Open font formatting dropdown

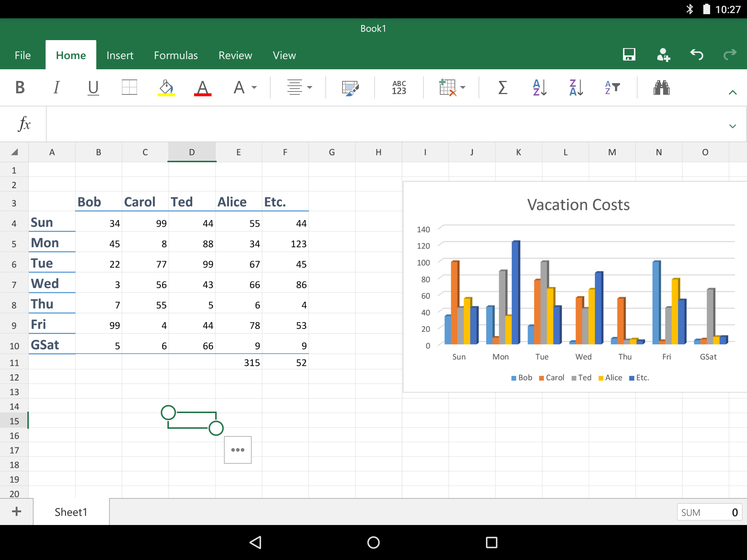pos(245,87)
